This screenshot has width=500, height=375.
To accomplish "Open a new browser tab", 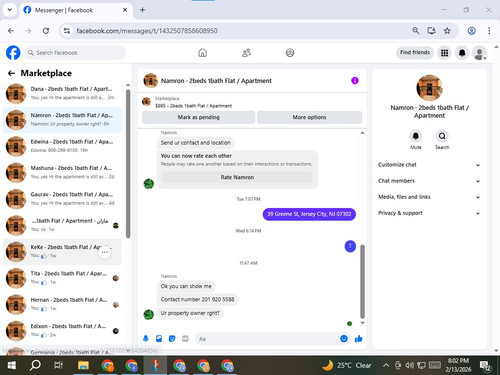I will (x=142, y=10).
